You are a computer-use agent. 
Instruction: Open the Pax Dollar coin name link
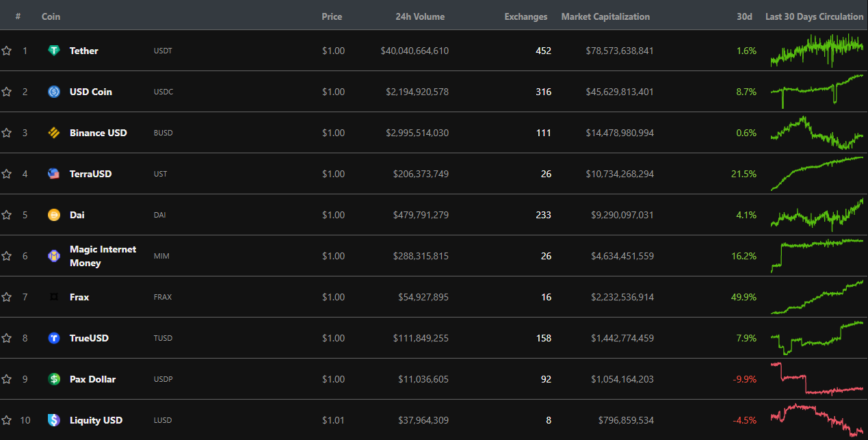click(92, 379)
